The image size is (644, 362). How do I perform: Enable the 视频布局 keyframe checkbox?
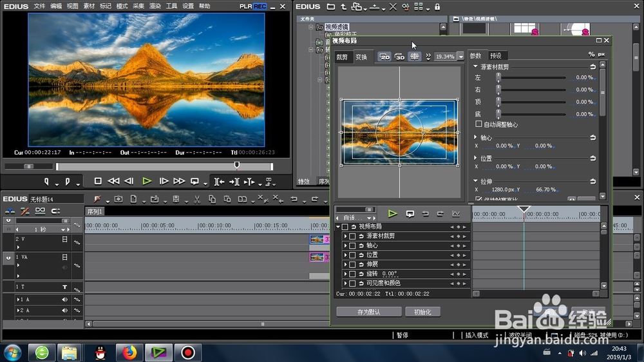point(345,227)
